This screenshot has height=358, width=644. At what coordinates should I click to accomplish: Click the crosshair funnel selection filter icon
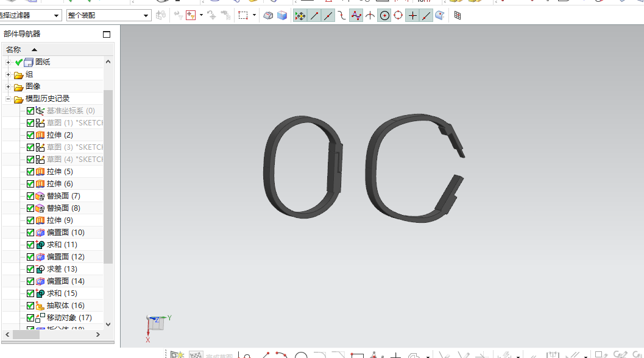pos(191,16)
